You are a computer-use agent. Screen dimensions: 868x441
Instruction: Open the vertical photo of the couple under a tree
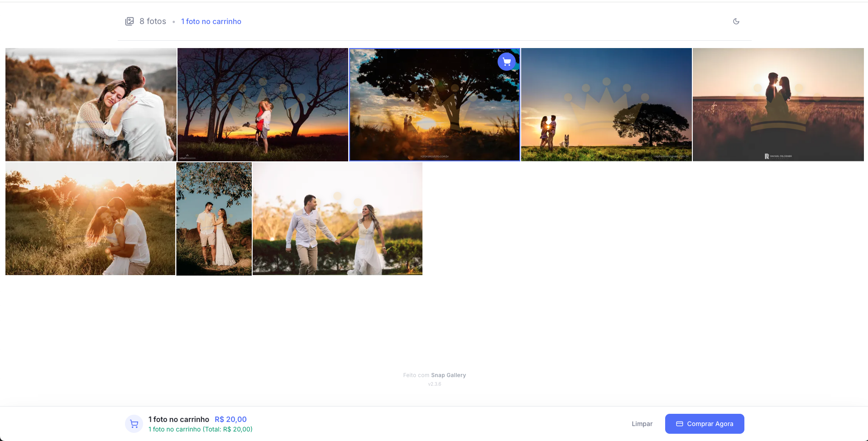coord(214,219)
